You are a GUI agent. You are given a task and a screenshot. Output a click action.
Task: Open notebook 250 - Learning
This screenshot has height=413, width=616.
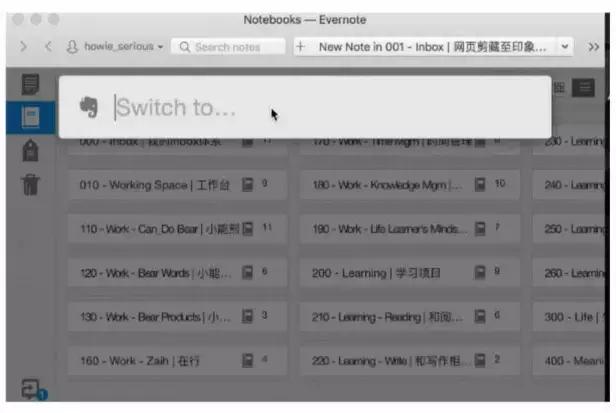pyautogui.click(x=569, y=228)
